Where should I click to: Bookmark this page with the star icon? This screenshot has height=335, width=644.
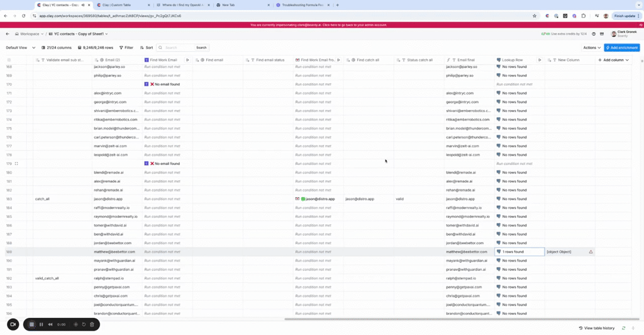(535, 16)
